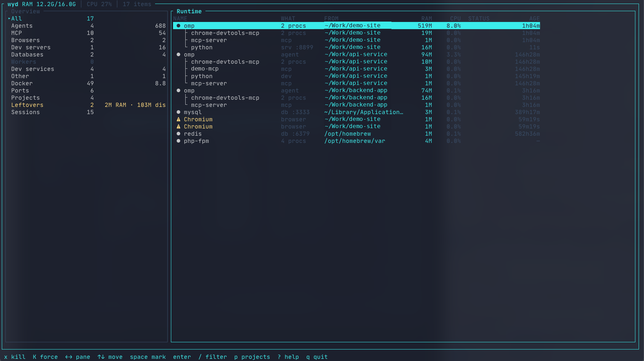Select the second Chromium browser row

pos(357,126)
